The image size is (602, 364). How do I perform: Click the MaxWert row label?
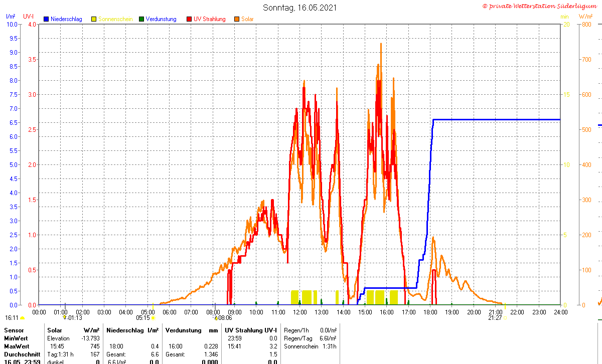click(x=17, y=346)
